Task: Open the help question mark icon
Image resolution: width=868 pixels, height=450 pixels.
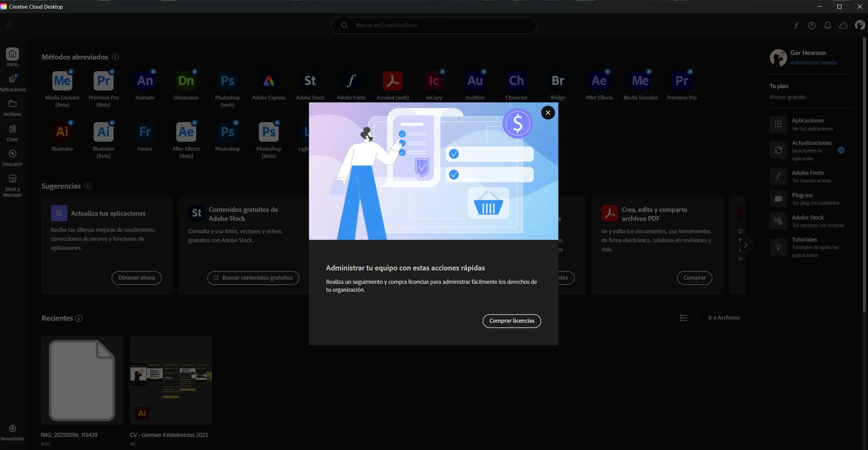Action: [812, 25]
